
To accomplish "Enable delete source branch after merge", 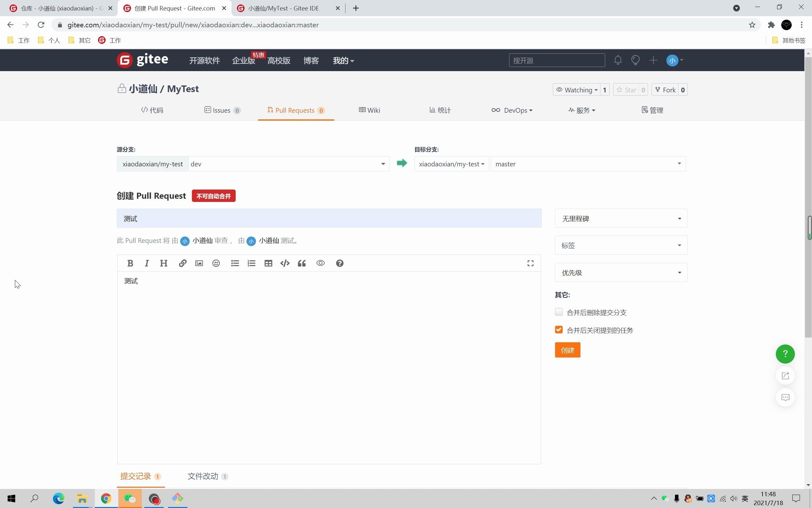I will click(x=559, y=312).
